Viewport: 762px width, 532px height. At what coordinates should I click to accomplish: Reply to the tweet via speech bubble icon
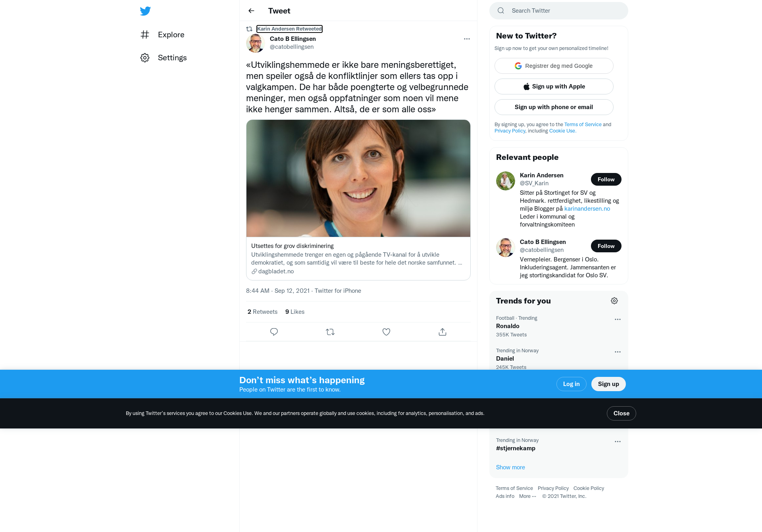274,332
